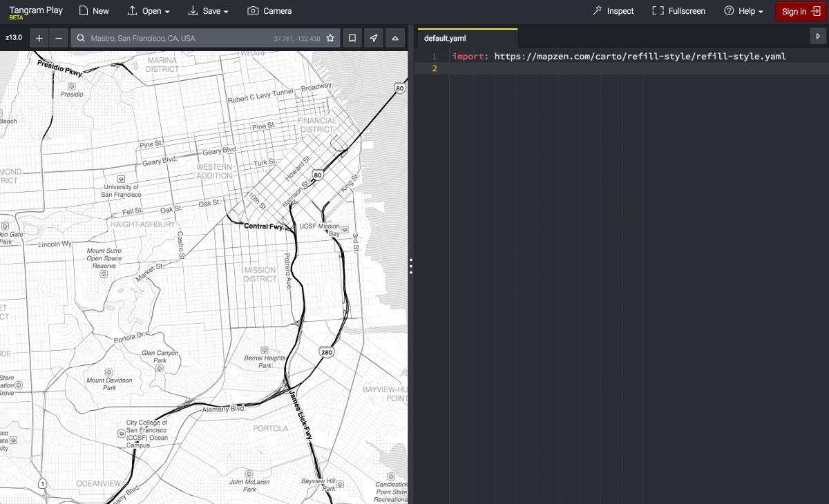Image resolution: width=829 pixels, height=504 pixels.
Task: Click the FINANCIAL DISTRICT label
Action: coord(317,125)
